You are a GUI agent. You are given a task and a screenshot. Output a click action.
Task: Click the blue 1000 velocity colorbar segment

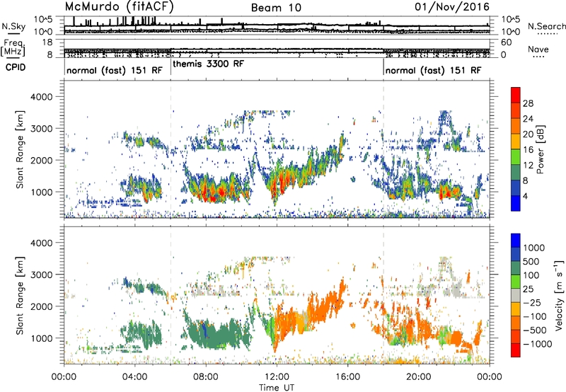click(516, 241)
